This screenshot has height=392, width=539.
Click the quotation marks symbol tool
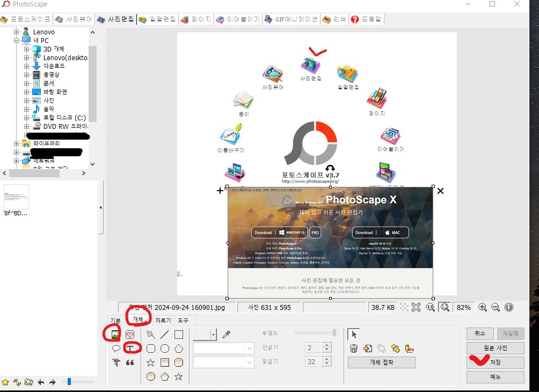(130, 362)
